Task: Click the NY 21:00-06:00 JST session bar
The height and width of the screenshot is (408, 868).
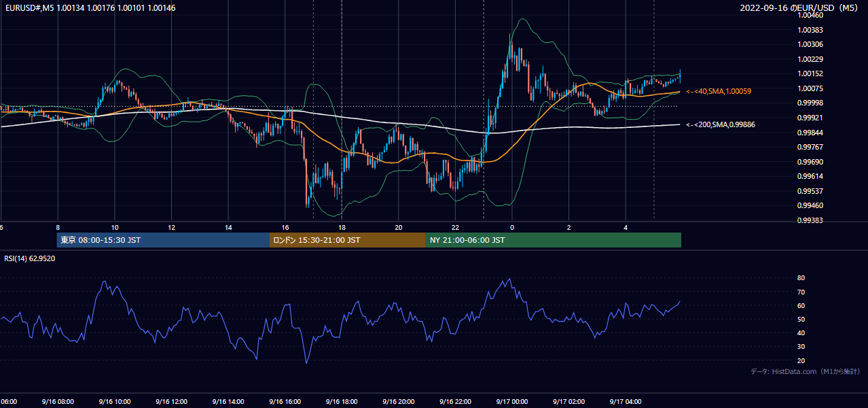Action: click(x=554, y=240)
